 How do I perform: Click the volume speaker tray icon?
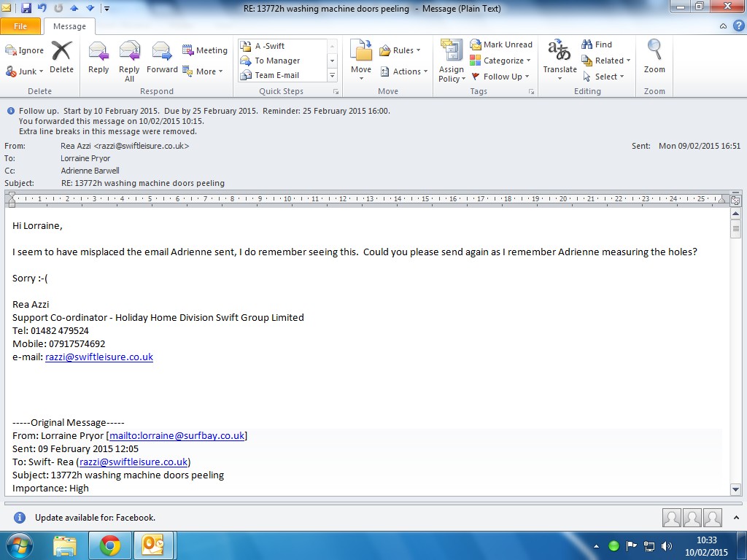[x=667, y=546]
